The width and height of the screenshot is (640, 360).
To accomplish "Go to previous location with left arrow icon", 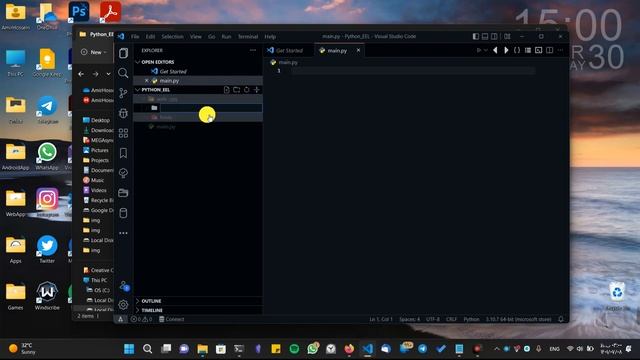I will pyautogui.click(x=495, y=50).
